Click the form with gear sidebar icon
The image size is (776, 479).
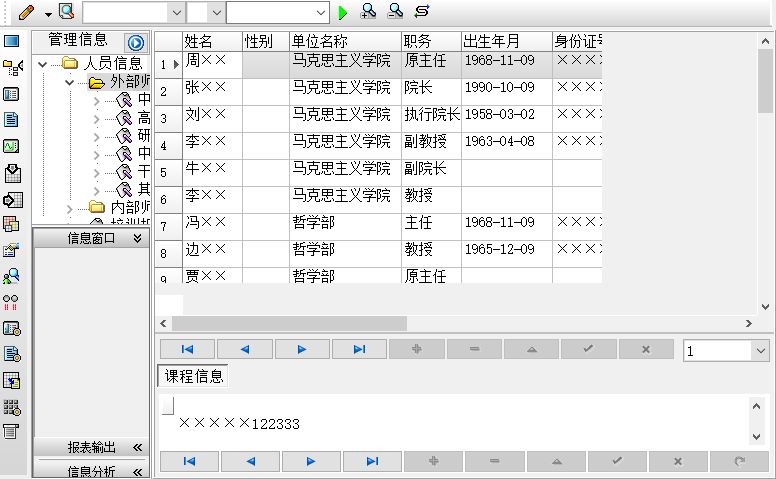coord(11,329)
